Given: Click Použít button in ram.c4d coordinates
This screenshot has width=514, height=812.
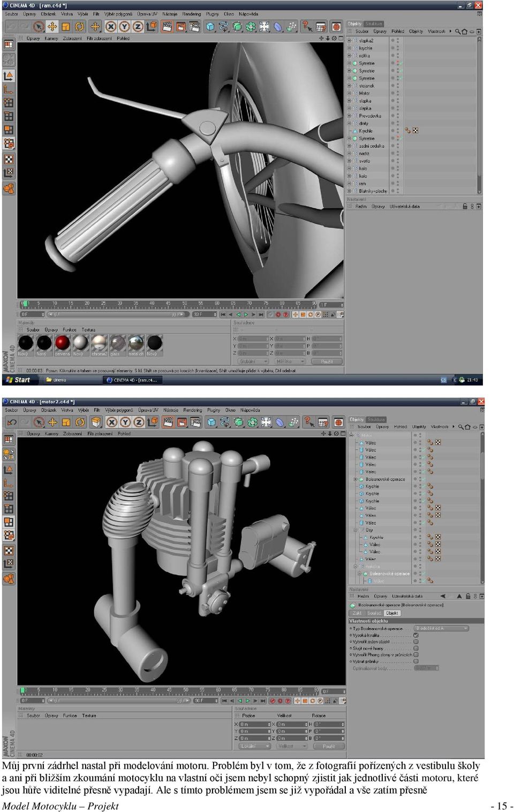Looking at the screenshot, I should click(327, 361).
